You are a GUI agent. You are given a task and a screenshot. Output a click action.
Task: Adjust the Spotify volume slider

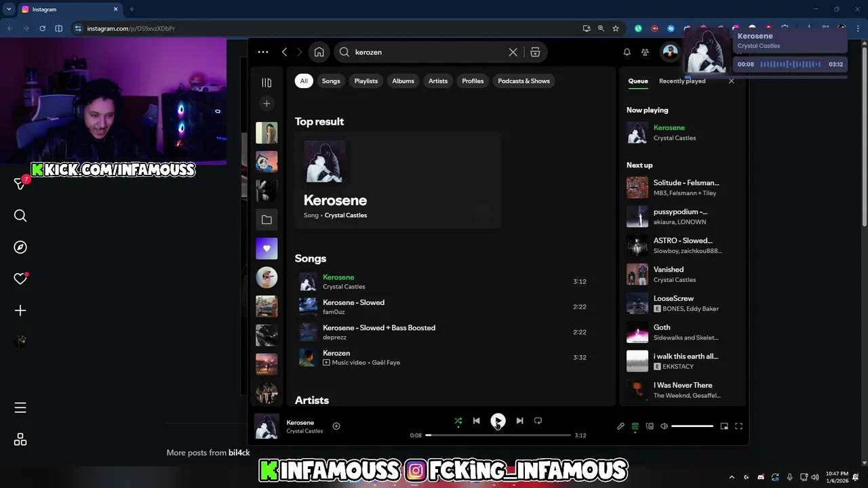[692, 426]
